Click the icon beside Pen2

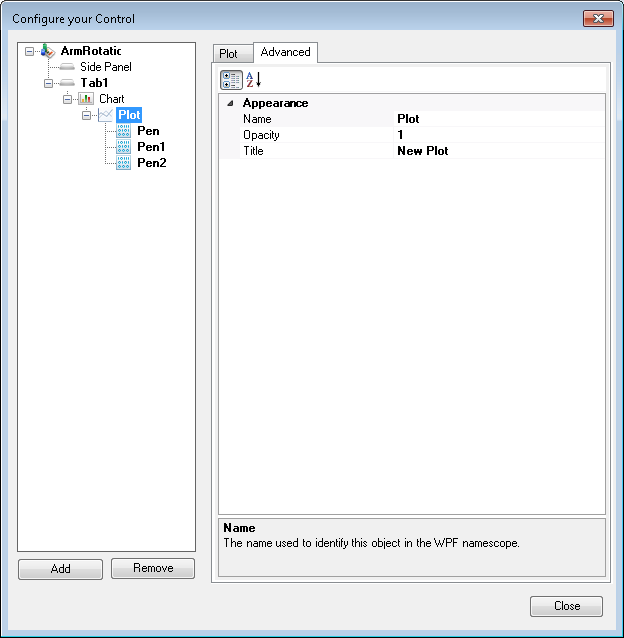click(124, 163)
